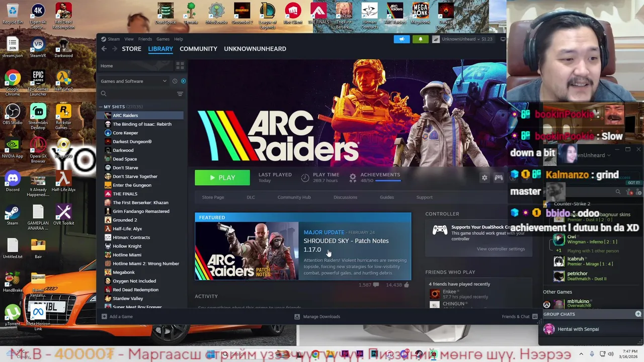644x362 pixels.
Task: Add group chat with plus icon
Action: tap(638, 314)
